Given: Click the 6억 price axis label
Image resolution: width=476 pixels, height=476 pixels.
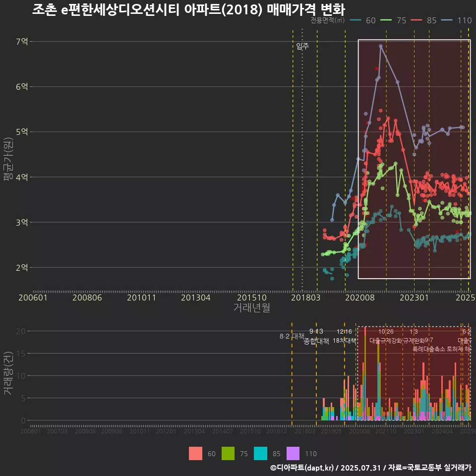Looking at the screenshot, I should tap(22, 86).
